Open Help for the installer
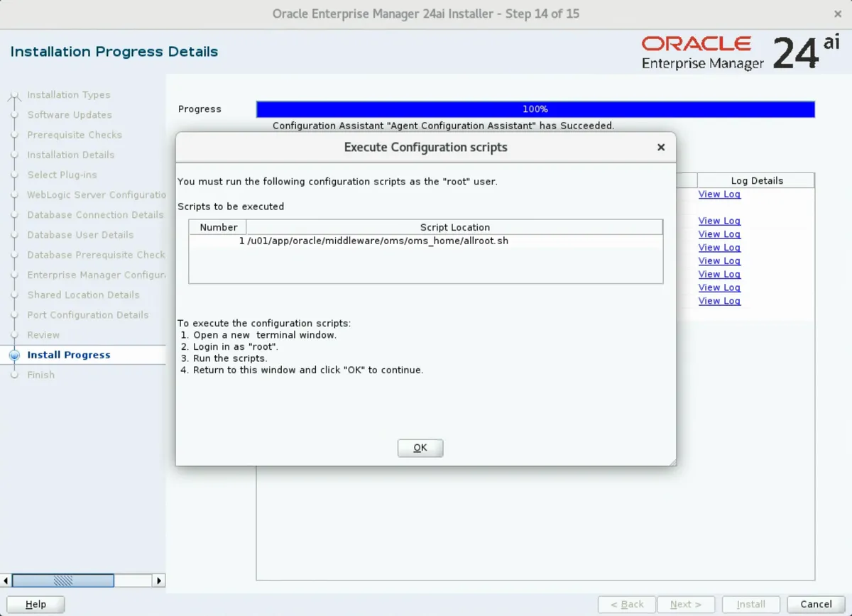The height and width of the screenshot is (616, 852). [35, 604]
